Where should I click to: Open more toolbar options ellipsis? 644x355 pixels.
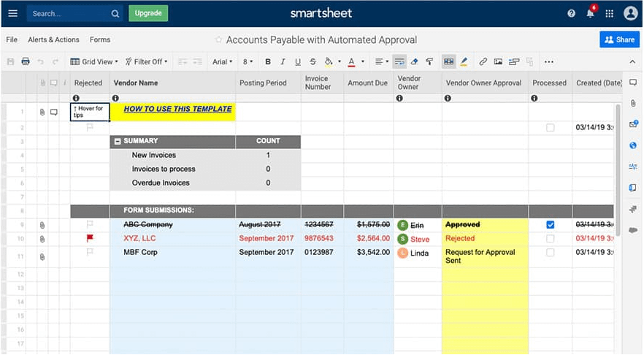tap(549, 61)
